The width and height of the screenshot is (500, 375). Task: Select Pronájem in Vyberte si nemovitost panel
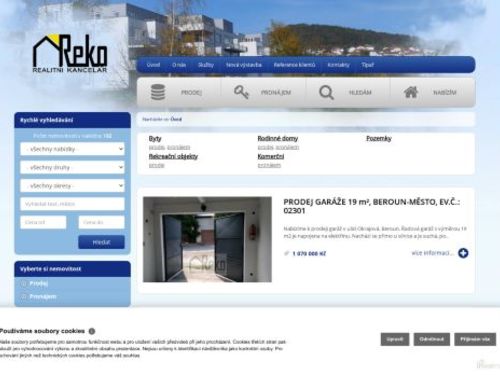click(43, 296)
